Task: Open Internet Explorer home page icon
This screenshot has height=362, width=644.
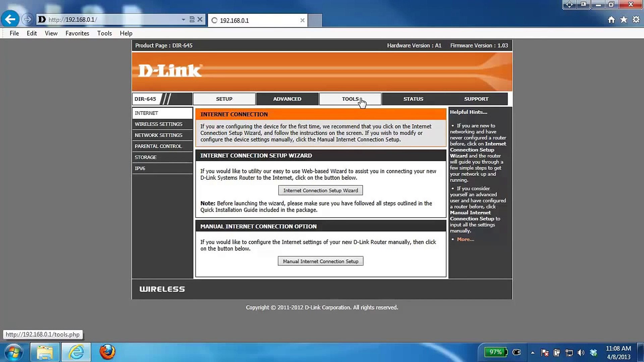Action: click(611, 19)
